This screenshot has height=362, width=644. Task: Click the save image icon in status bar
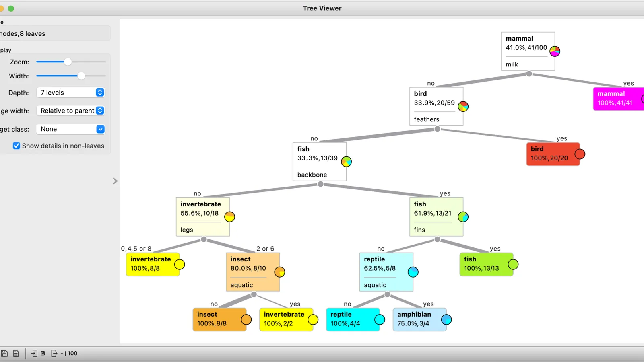4,353
